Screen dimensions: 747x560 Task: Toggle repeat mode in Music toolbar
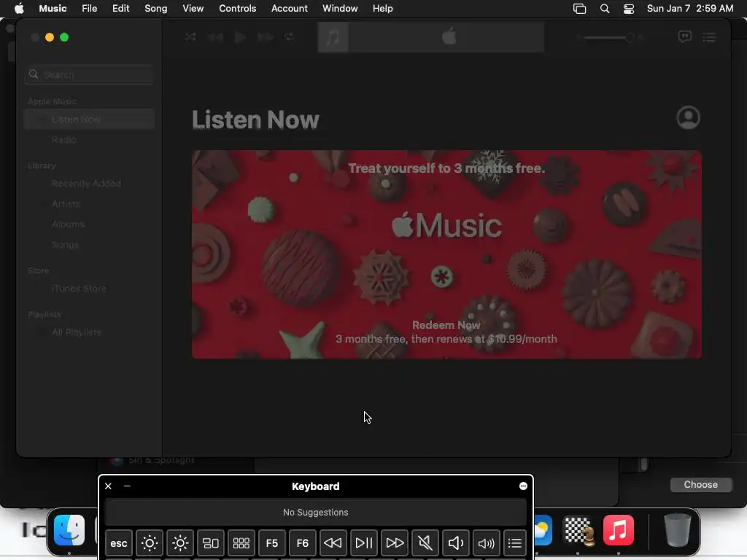point(289,36)
